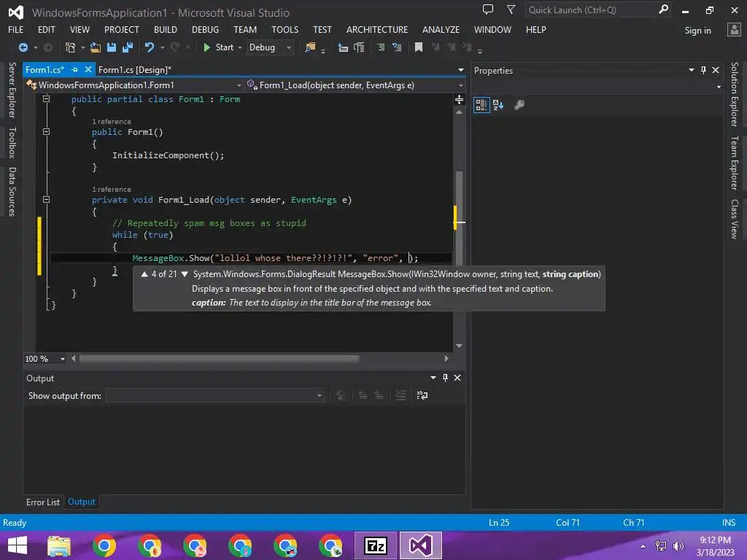Collapse the Form1 class outline region
The image size is (747, 560).
(46, 98)
